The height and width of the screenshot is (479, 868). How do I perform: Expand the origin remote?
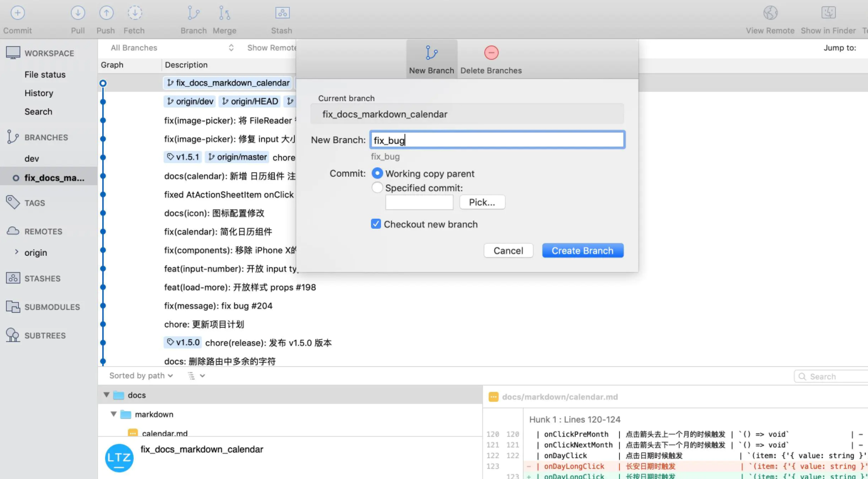[x=17, y=252]
